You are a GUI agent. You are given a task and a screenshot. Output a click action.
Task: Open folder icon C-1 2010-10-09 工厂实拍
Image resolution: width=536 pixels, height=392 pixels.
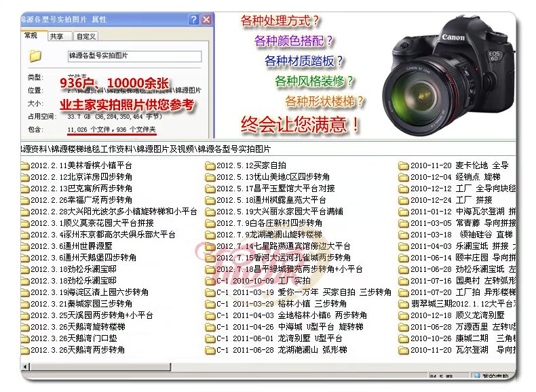coord(210,281)
